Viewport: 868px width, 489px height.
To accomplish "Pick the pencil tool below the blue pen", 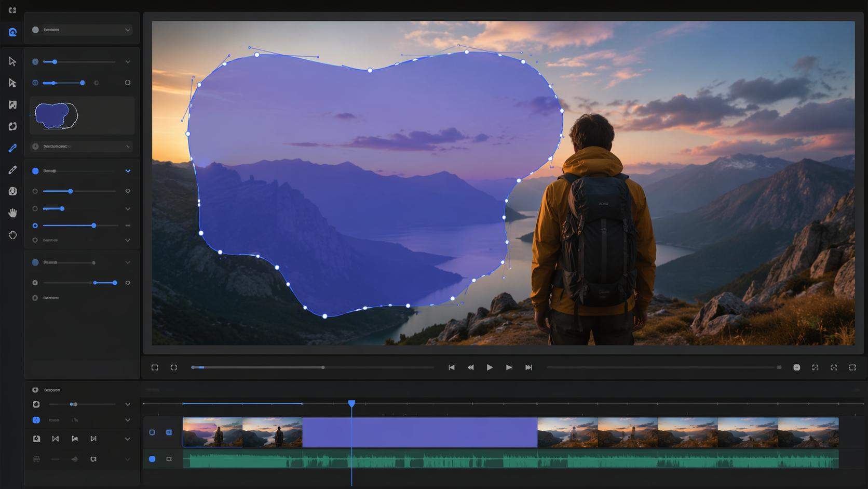I will 12,170.
